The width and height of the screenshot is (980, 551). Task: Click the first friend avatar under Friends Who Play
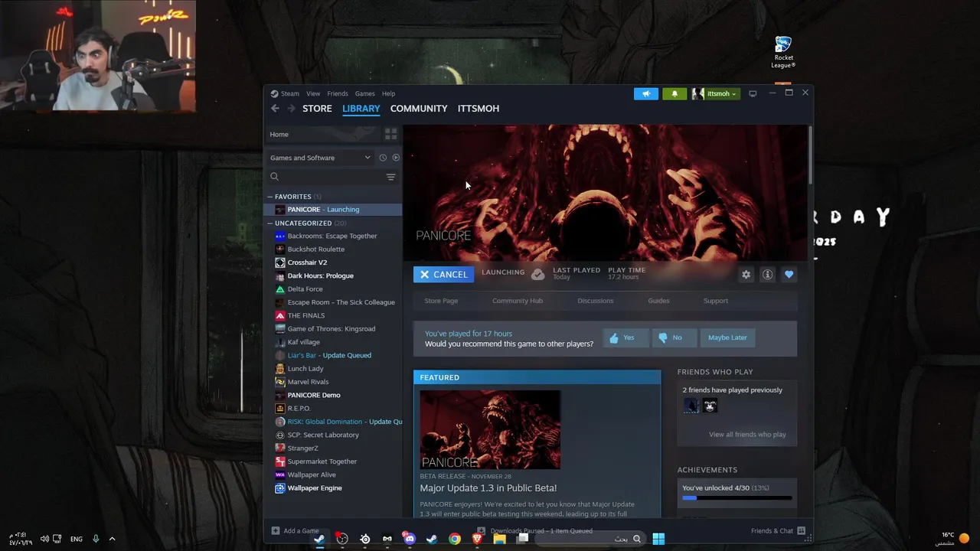[x=691, y=406]
